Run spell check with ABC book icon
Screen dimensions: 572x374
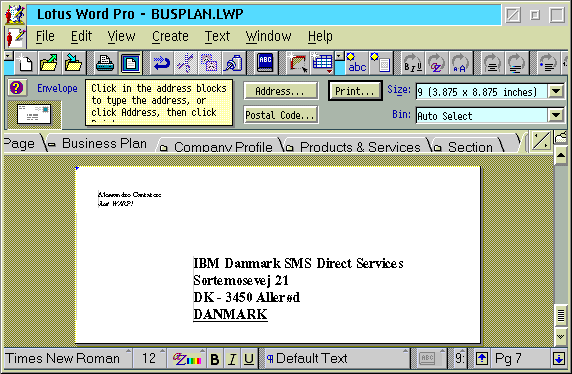point(265,63)
